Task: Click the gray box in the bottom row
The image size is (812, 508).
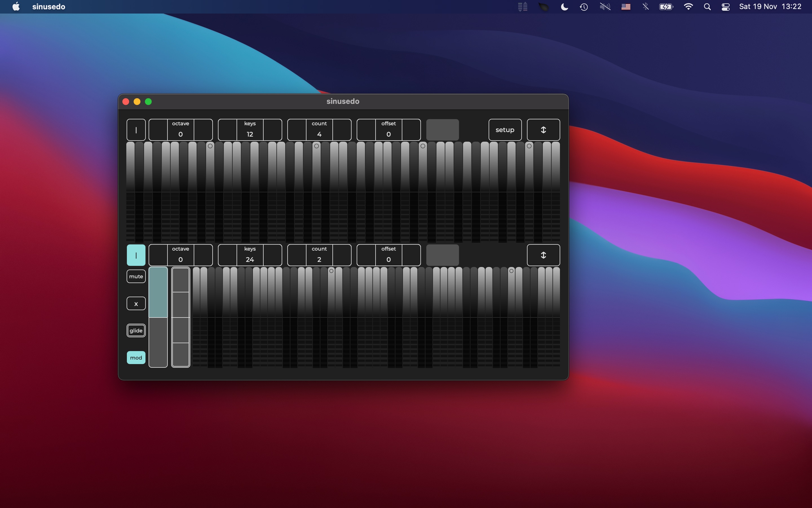Action: (x=443, y=255)
